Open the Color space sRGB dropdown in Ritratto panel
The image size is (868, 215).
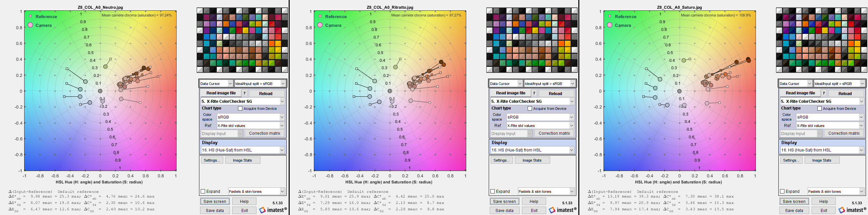tap(540, 117)
